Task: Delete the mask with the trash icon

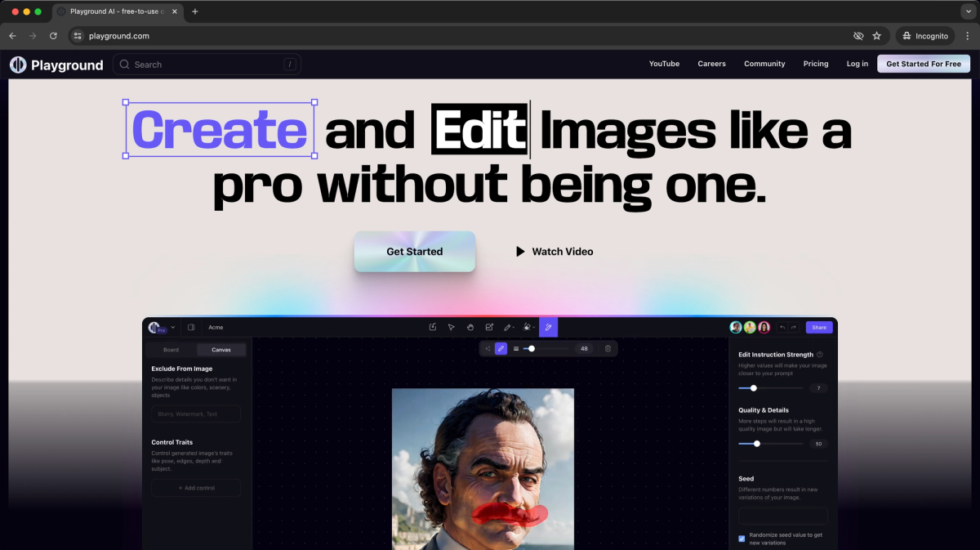Action: pyautogui.click(x=608, y=348)
